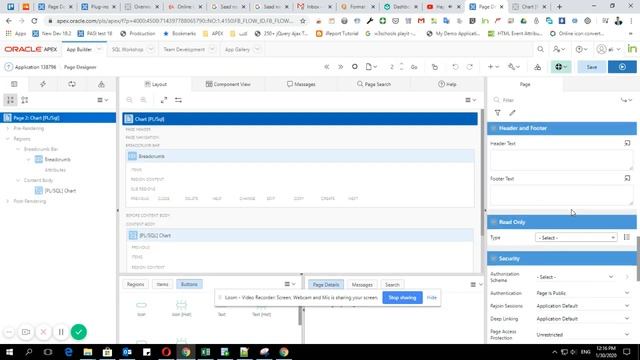Open Excel from the Windows taskbar
The image size is (640, 360).
click(x=205, y=352)
